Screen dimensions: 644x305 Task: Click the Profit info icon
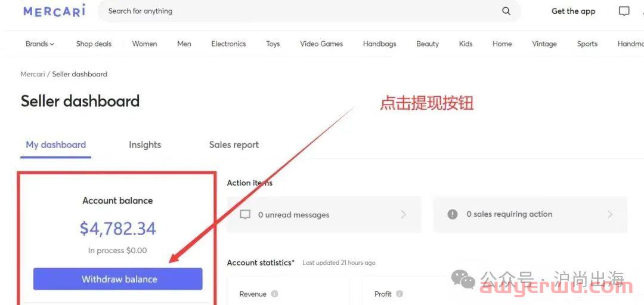click(399, 294)
